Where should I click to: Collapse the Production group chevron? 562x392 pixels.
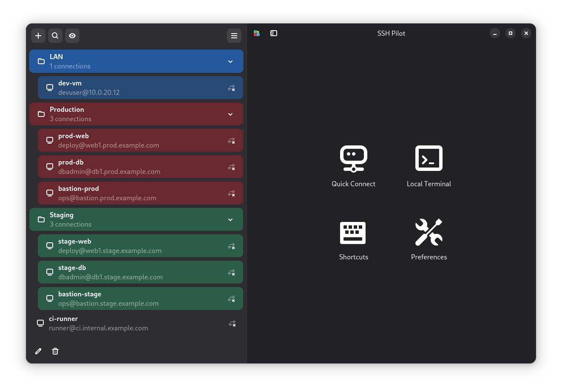[230, 114]
